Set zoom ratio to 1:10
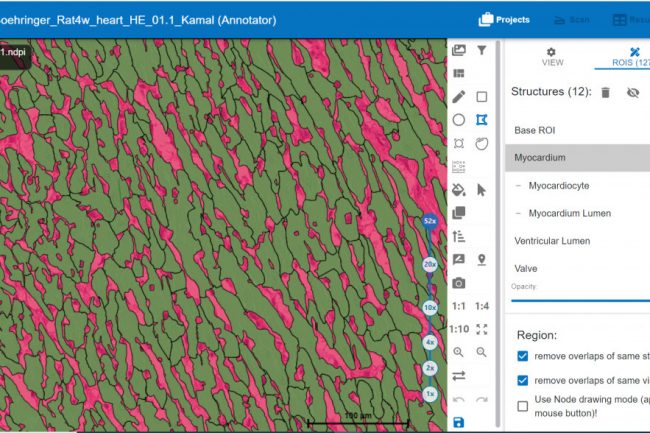 tap(459, 329)
